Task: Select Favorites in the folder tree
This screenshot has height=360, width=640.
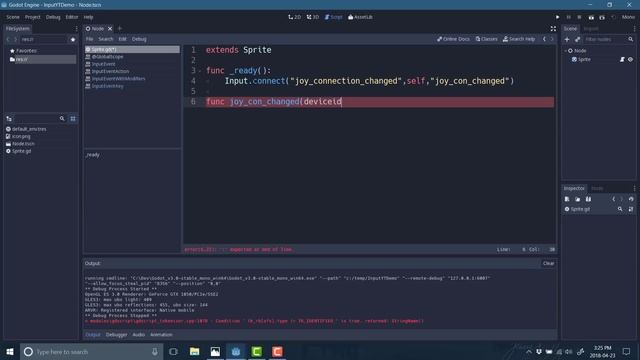Action: [x=26, y=51]
